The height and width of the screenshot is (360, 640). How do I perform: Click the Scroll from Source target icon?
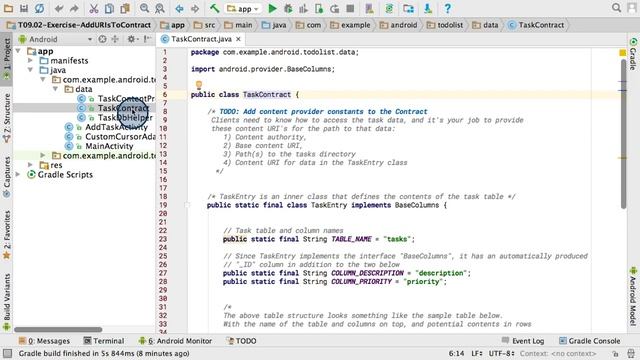(102, 39)
